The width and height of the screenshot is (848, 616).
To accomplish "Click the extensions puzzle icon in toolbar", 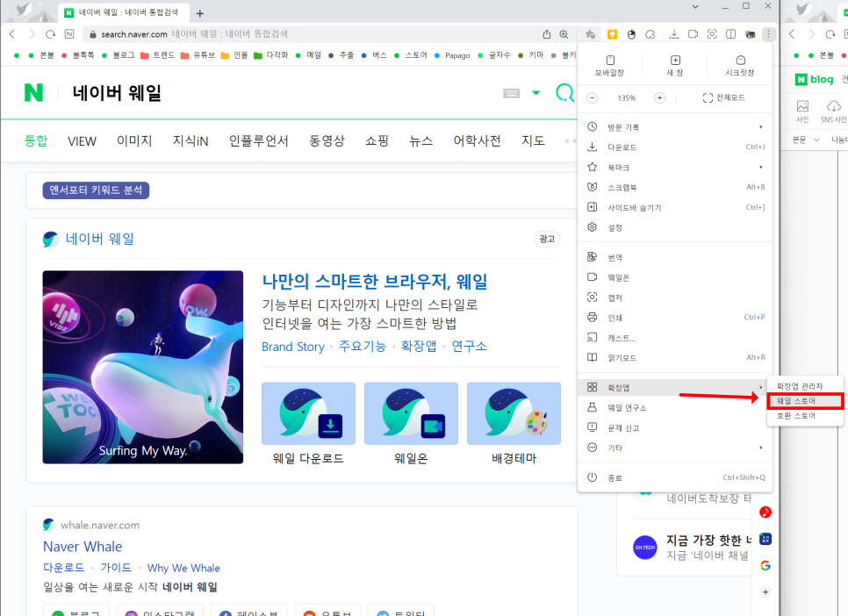I will coord(650,34).
